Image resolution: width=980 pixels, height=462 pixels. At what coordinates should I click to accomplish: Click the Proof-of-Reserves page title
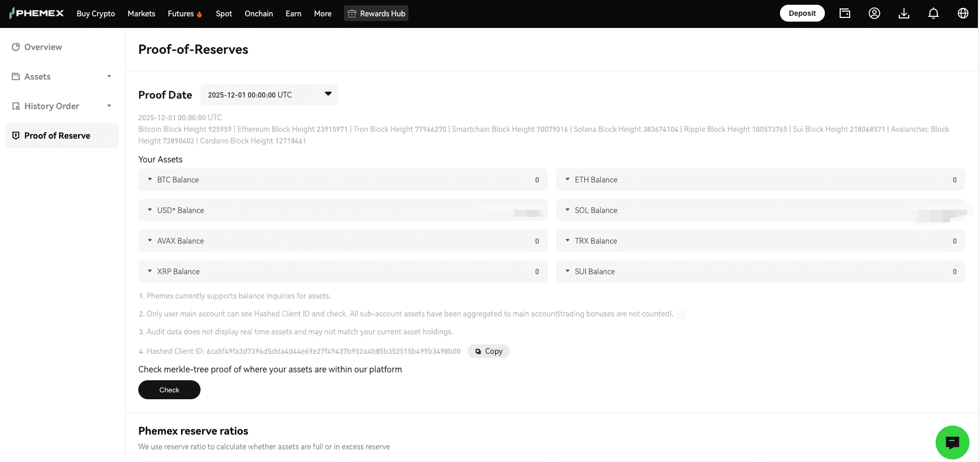(193, 50)
